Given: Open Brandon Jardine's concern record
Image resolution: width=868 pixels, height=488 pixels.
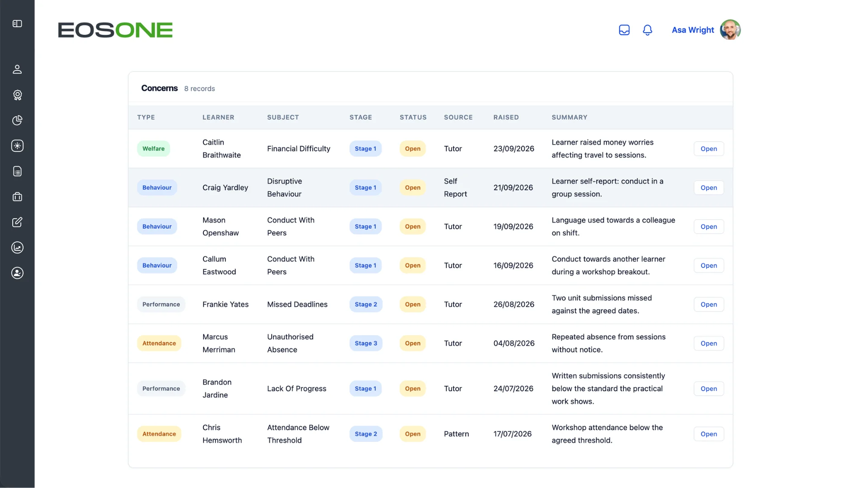Looking at the screenshot, I should 708,389.
